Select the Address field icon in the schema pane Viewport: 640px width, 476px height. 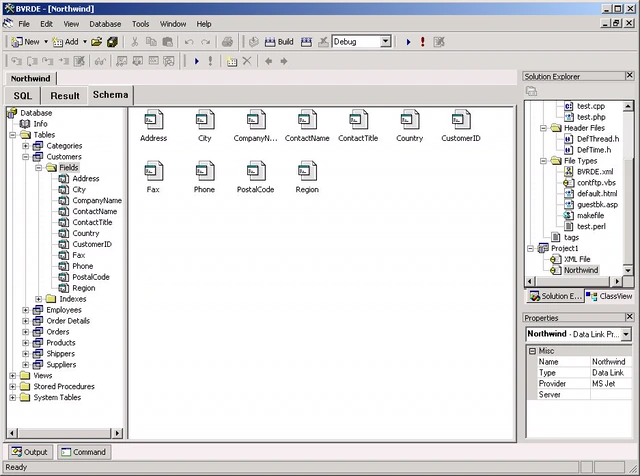coord(153,126)
